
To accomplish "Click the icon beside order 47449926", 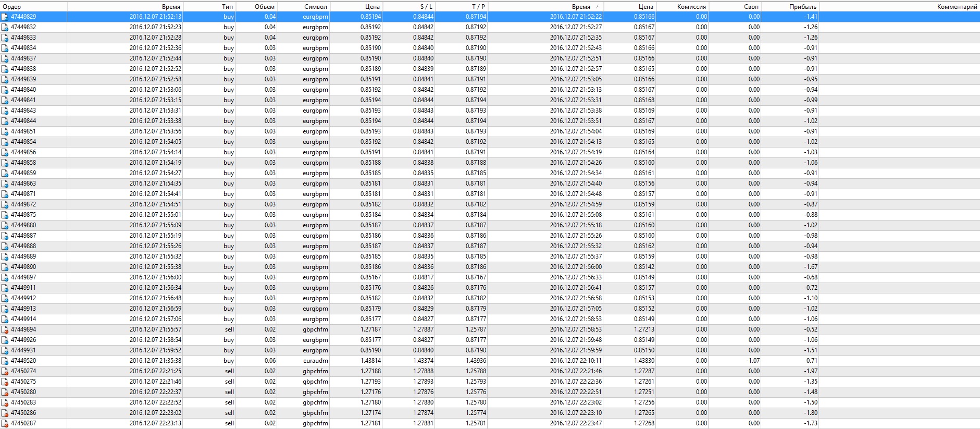I will pos(5,340).
